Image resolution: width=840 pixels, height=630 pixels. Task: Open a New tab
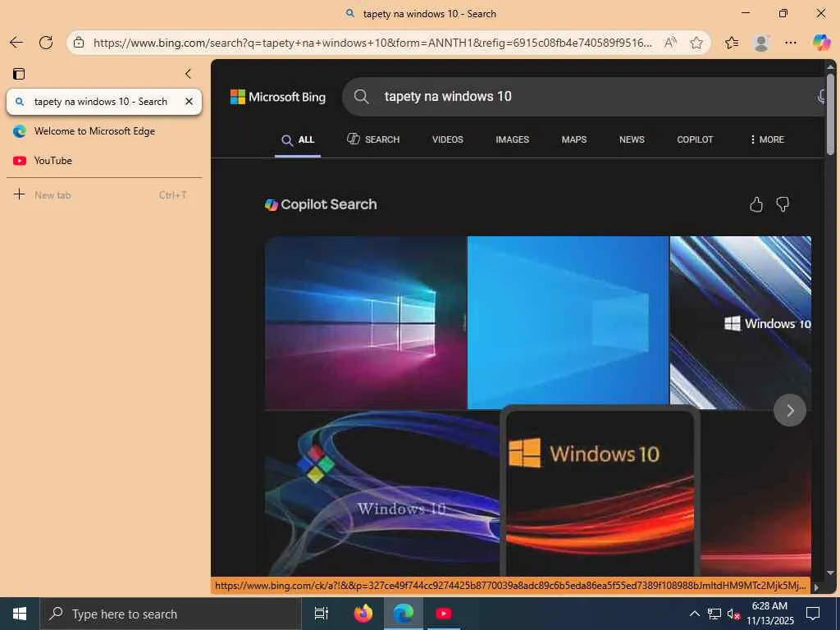(104, 195)
